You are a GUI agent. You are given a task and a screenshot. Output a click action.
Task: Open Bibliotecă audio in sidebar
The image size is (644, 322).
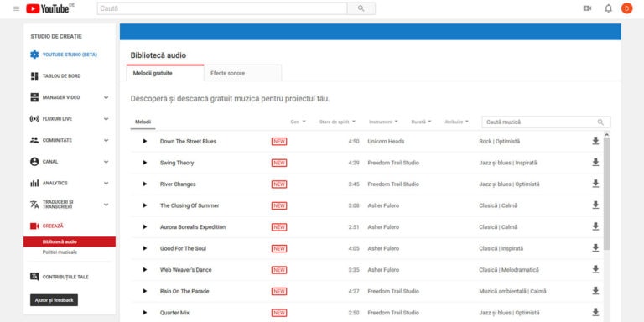click(70, 241)
